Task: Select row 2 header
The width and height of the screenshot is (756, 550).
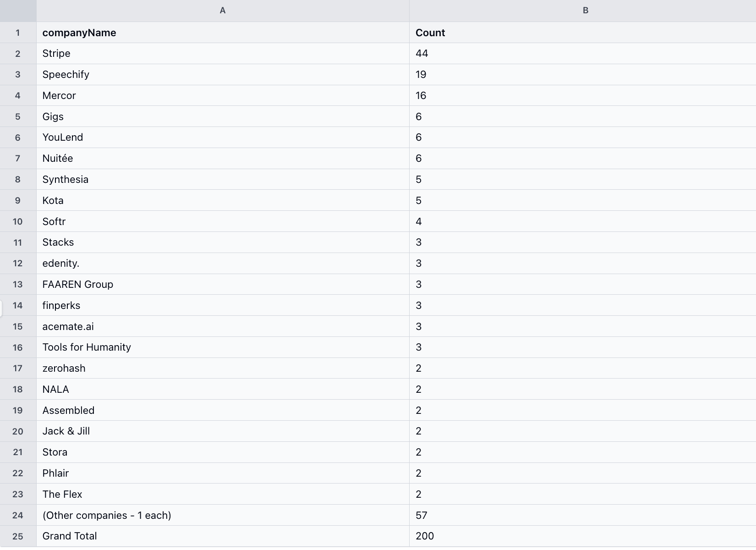Action: point(18,54)
